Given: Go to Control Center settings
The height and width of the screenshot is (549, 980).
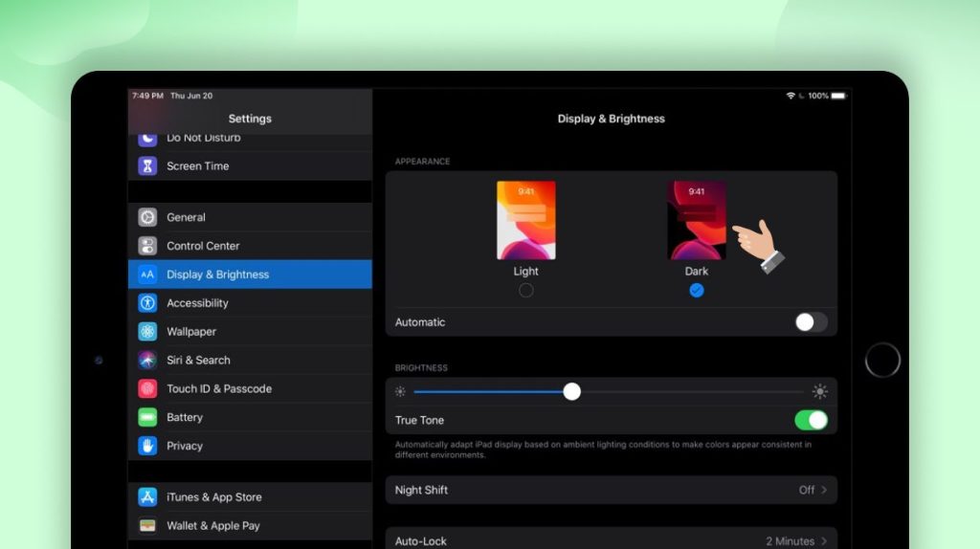Looking at the screenshot, I should (x=250, y=246).
